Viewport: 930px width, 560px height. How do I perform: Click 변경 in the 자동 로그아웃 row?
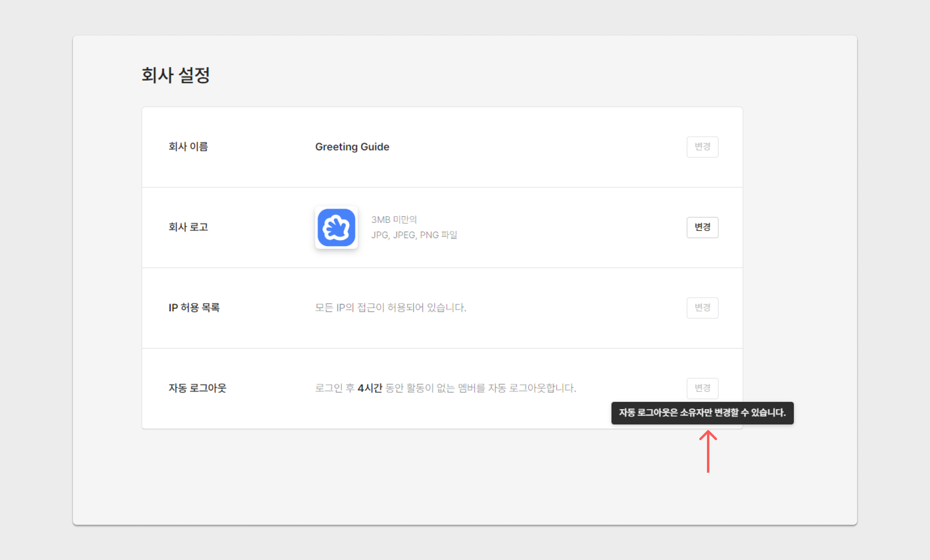(x=702, y=388)
